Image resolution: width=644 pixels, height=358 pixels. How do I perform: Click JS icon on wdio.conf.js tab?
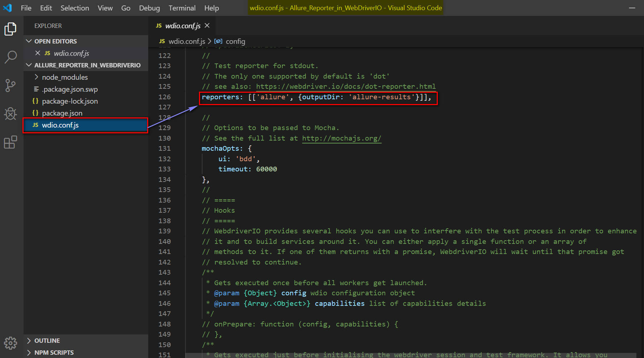pos(159,26)
